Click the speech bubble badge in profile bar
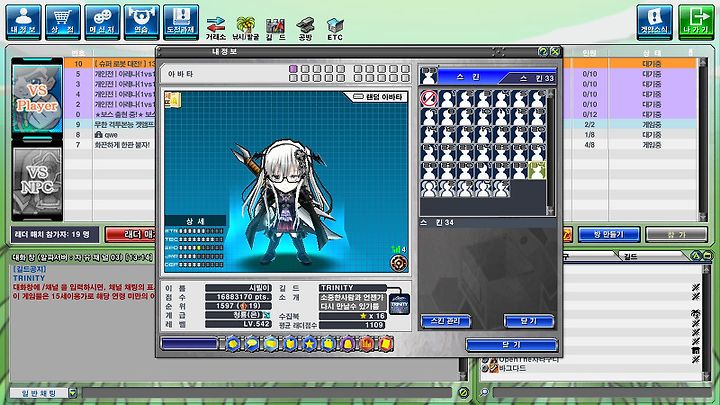Viewport: 720px width, 405px height. click(252, 343)
